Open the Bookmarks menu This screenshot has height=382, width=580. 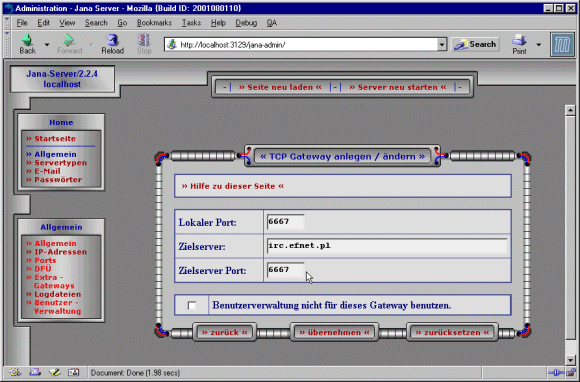coord(154,23)
